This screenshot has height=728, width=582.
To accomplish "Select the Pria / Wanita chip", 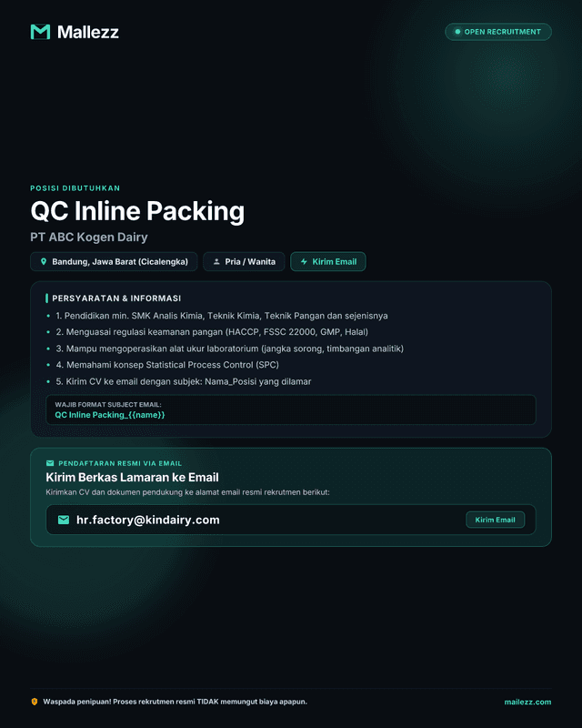I will [244, 261].
